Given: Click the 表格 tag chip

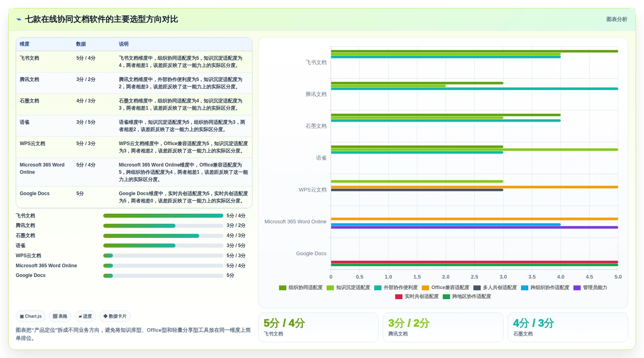Looking at the screenshot, I should pos(60,316).
